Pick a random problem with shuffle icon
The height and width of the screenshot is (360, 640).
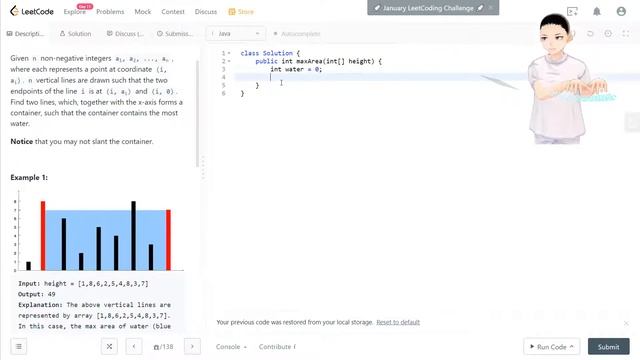109,347
